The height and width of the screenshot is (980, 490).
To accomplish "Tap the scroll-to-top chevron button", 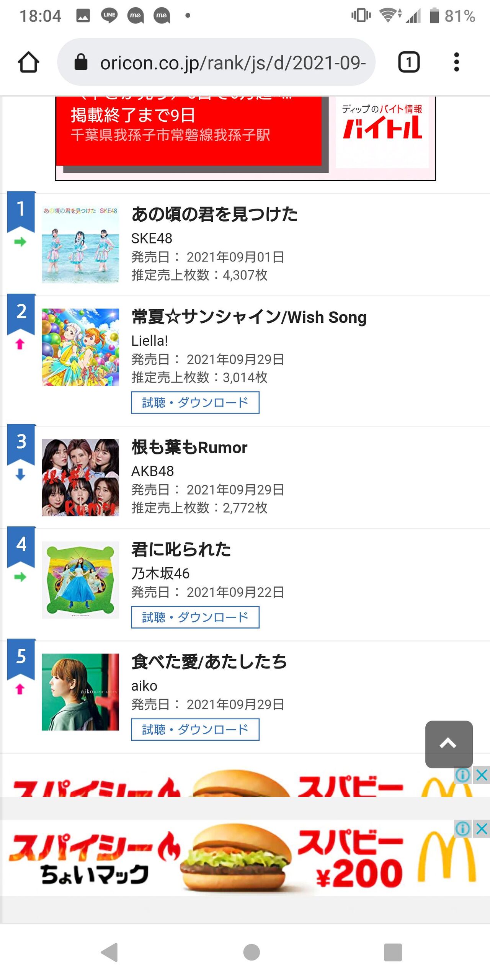I will click(449, 744).
